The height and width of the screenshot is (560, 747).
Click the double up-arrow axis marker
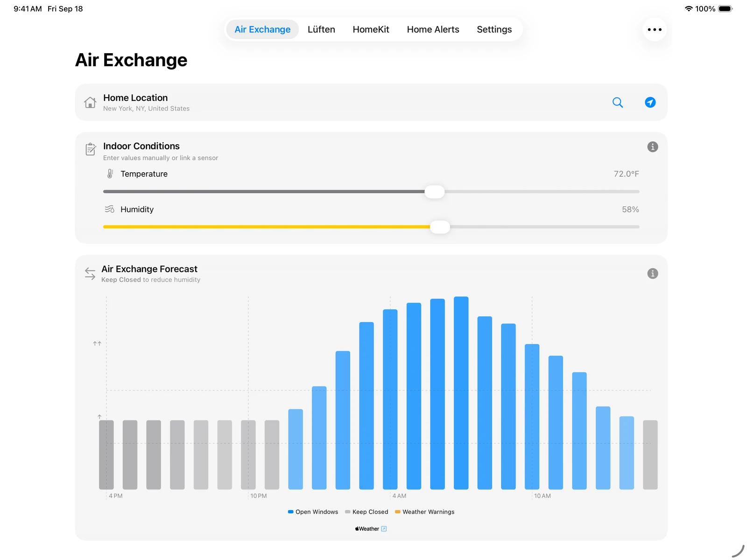tap(97, 343)
